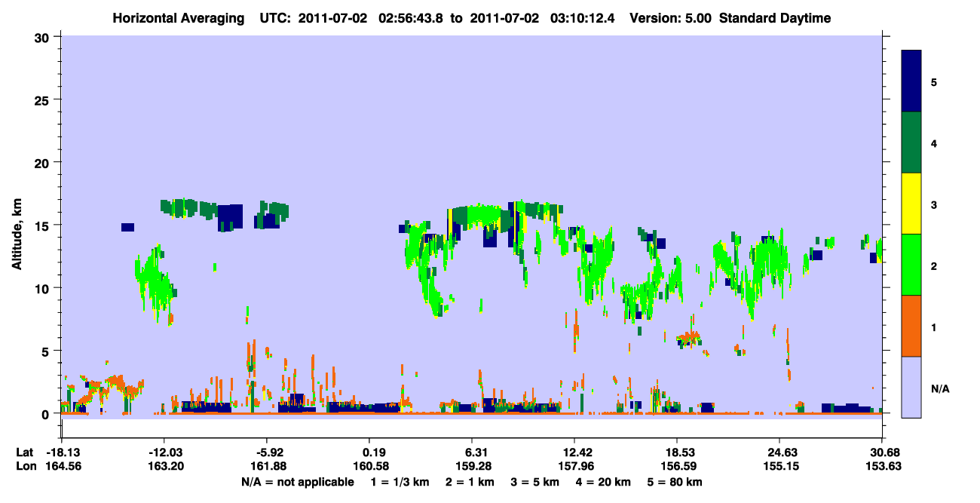Click latitude value 18.53

tap(678, 452)
